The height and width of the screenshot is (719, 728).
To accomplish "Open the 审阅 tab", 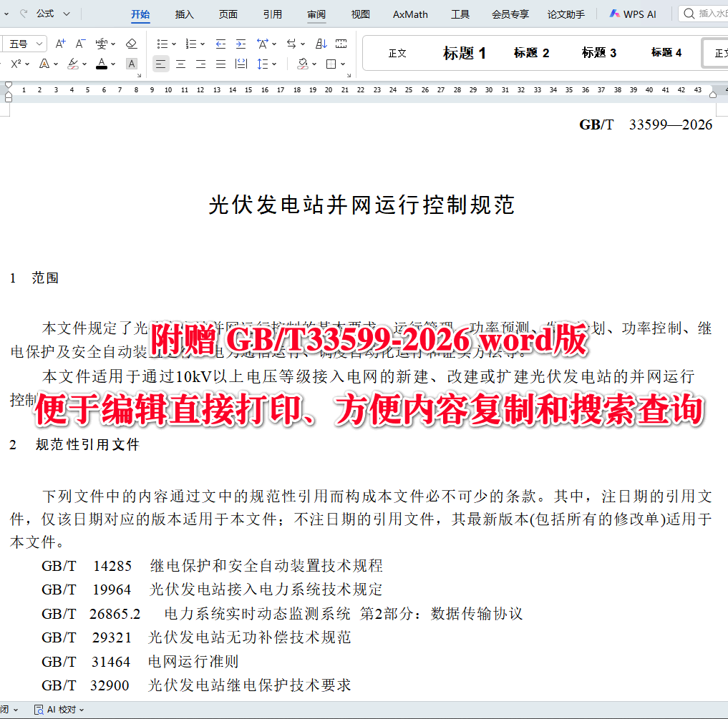I will click(x=316, y=14).
